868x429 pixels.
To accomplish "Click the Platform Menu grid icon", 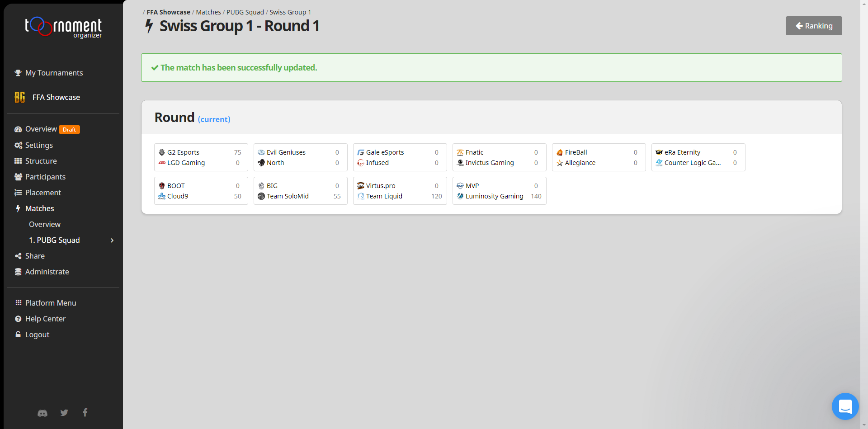I will 18,303.
